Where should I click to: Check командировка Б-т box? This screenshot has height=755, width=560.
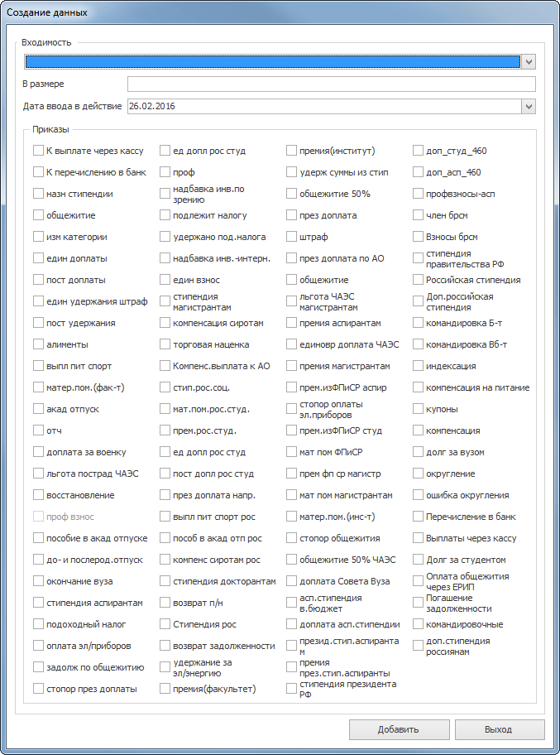(x=418, y=323)
